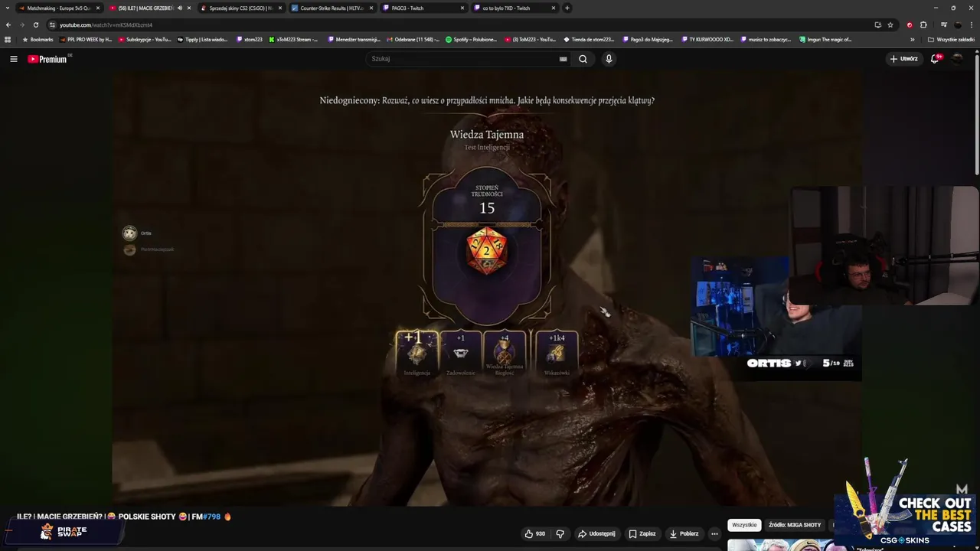This screenshot has width=980, height=551.
Task: Open YouTube notifications bell
Action: pyautogui.click(x=936, y=59)
